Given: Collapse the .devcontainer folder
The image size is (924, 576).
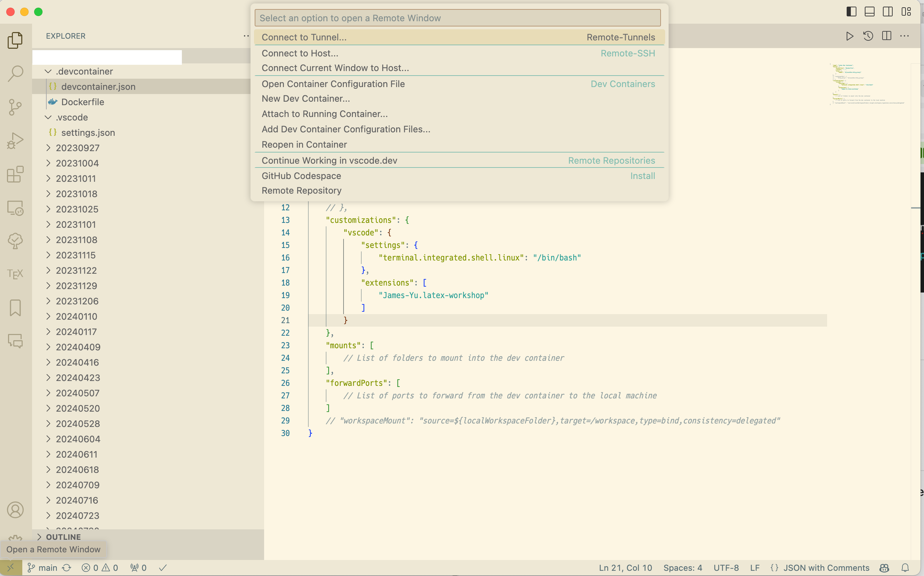Looking at the screenshot, I should (48, 71).
